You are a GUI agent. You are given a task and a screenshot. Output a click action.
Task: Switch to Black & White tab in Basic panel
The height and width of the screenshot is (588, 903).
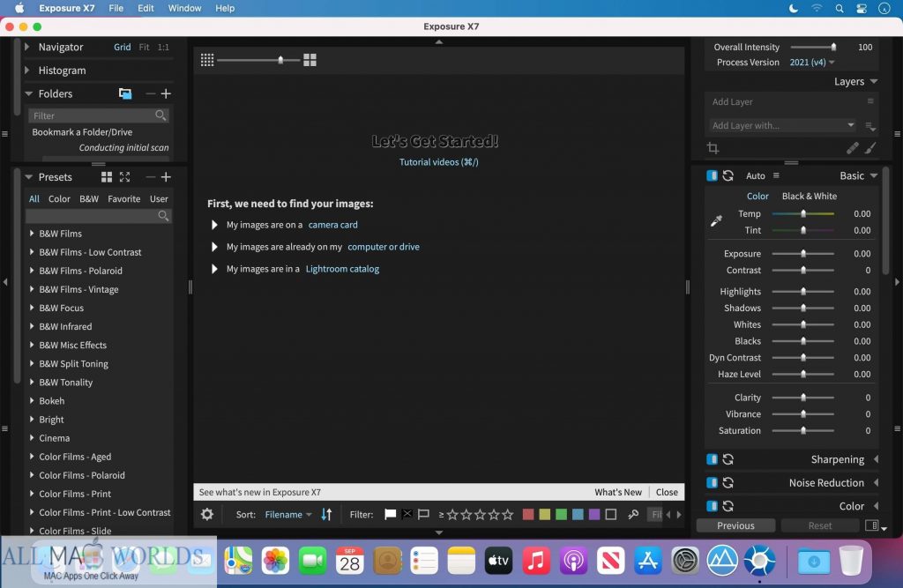click(x=810, y=196)
